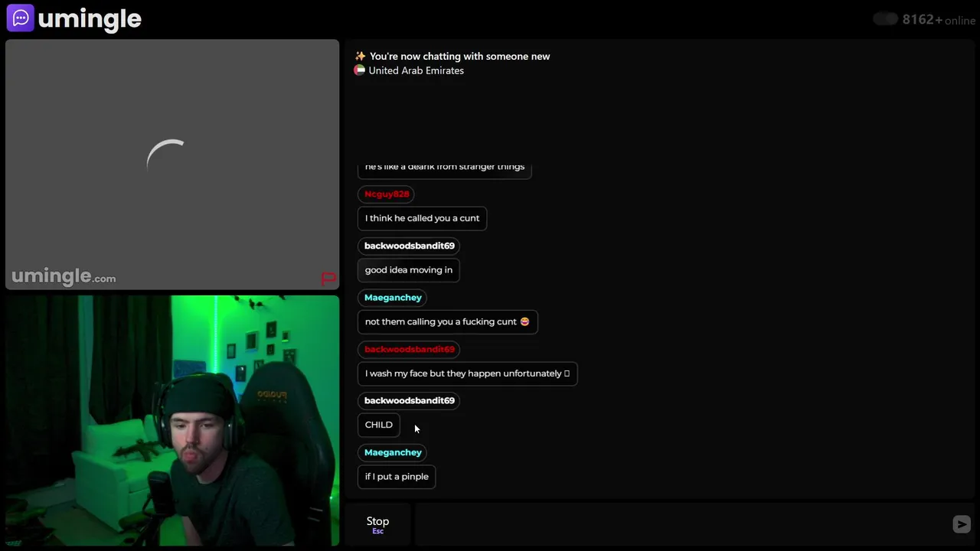Click the backwoodsbandit69 tag above 'CHILD'
Screen dimensions: 980x551
tap(410, 400)
